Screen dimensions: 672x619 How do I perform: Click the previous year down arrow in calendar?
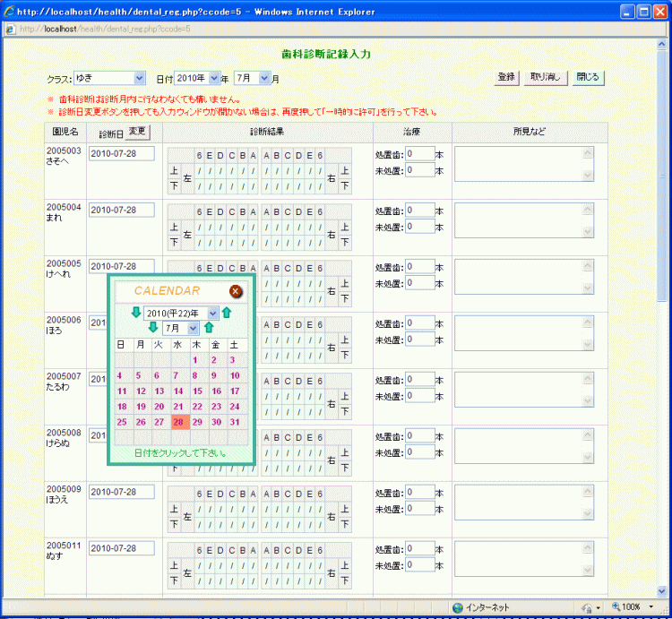(x=135, y=313)
